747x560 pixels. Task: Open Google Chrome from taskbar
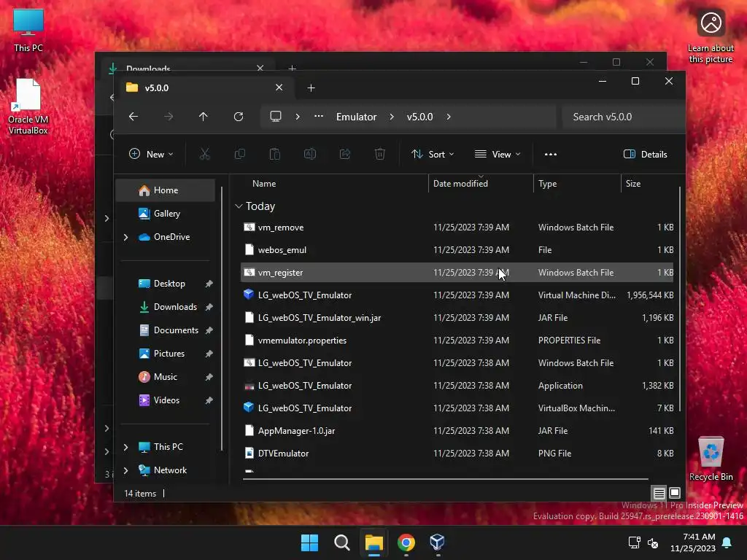click(x=406, y=542)
